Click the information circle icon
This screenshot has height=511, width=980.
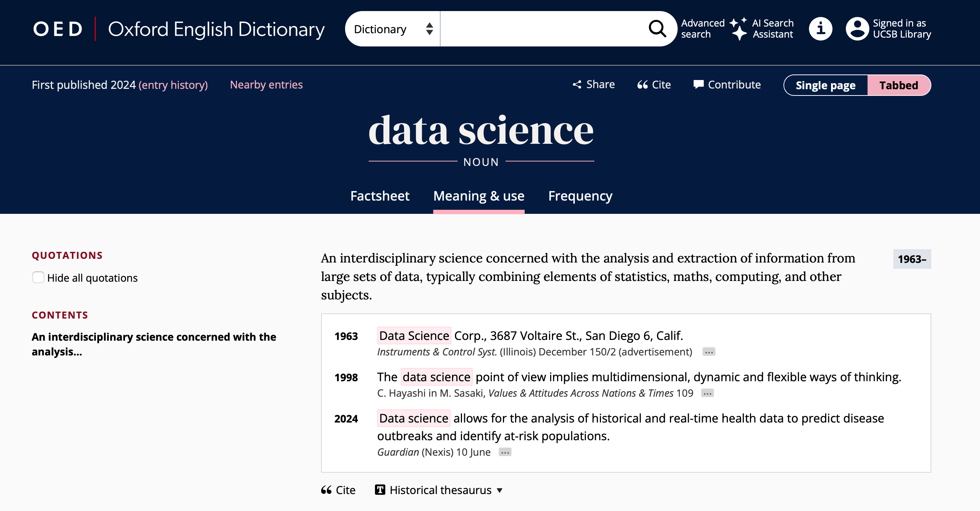pos(820,29)
